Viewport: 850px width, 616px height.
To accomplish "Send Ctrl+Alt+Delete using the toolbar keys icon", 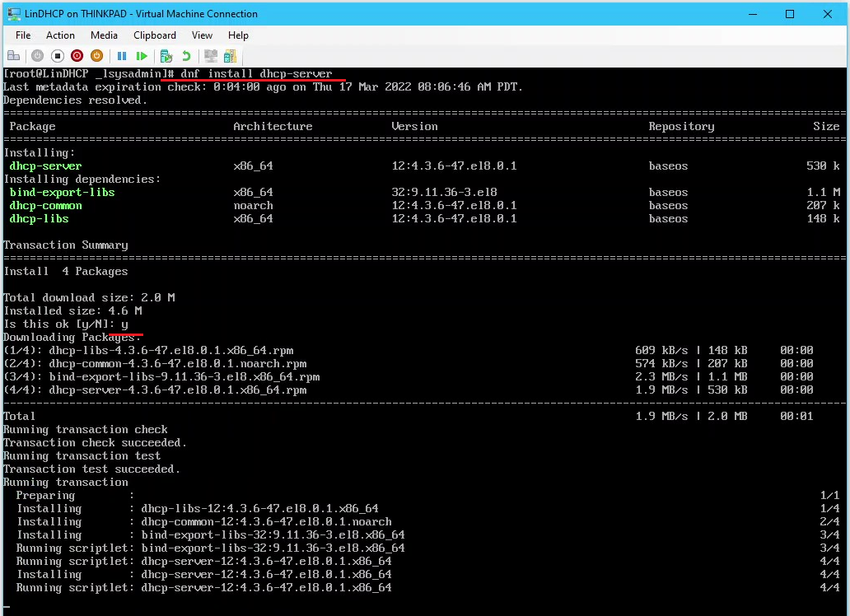I will (13, 56).
